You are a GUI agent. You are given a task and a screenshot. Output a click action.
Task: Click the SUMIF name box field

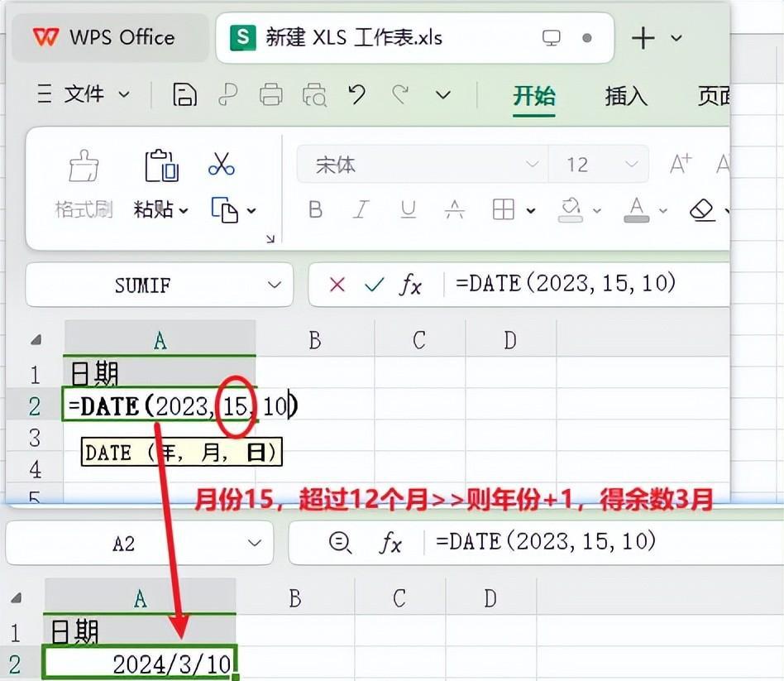click(143, 285)
